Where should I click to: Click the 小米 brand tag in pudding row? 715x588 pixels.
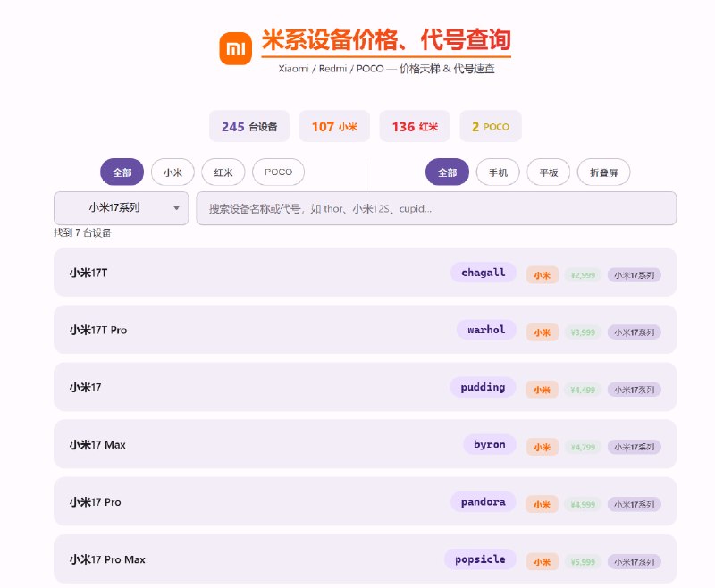pyautogui.click(x=543, y=390)
